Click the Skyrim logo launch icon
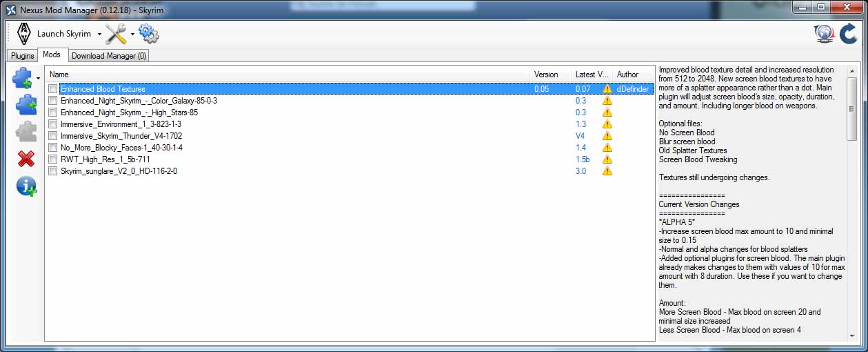This screenshot has height=352, width=868. [x=23, y=34]
